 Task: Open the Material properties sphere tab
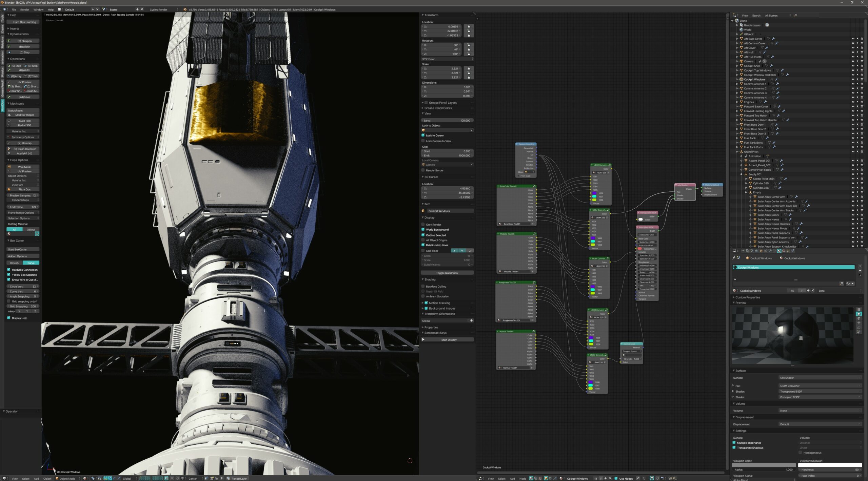coord(779,251)
